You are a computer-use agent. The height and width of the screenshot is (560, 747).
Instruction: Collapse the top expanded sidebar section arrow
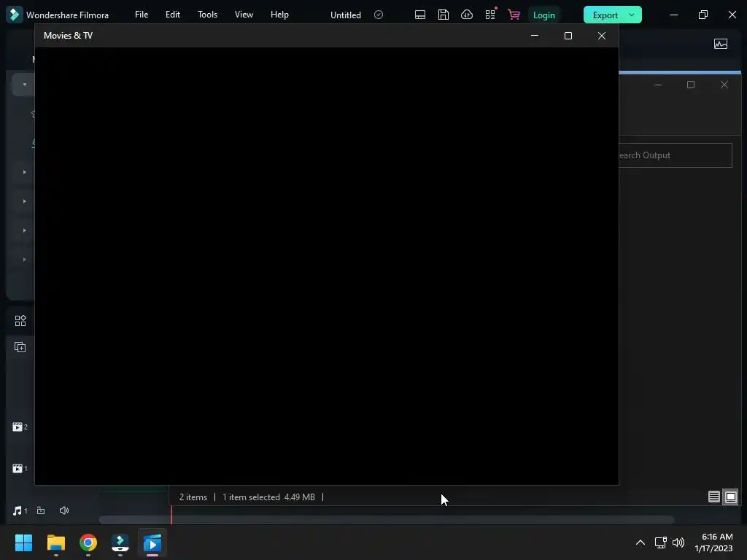[x=25, y=85]
